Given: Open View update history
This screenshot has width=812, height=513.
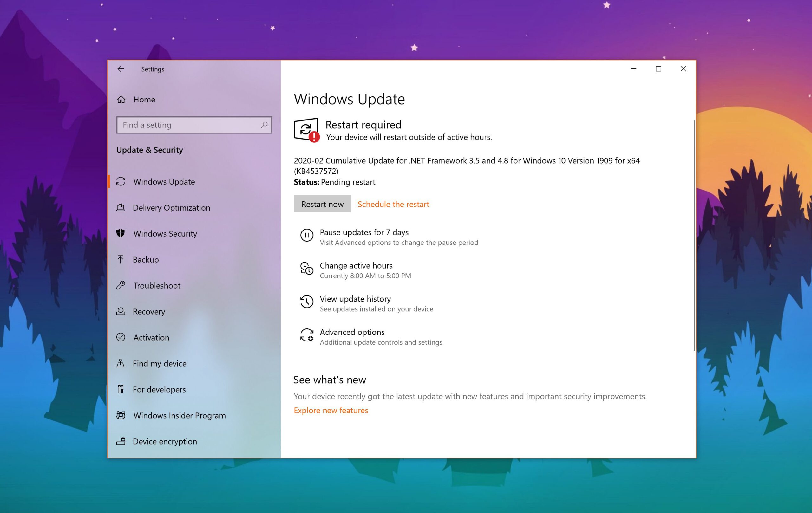Looking at the screenshot, I should tap(355, 299).
